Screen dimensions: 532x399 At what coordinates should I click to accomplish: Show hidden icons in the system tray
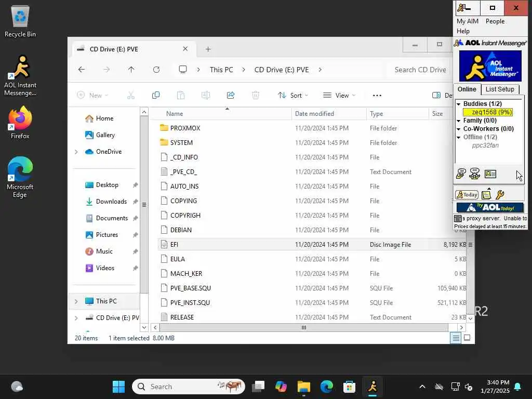(x=422, y=387)
